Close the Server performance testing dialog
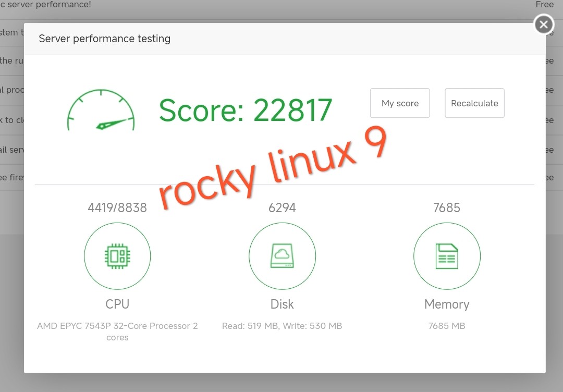Viewport: 563px width, 392px height. (x=544, y=24)
